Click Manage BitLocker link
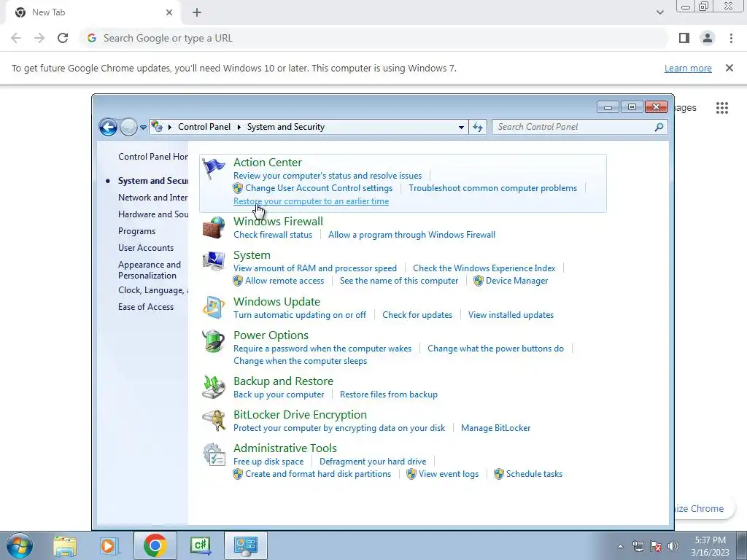 [x=495, y=428]
